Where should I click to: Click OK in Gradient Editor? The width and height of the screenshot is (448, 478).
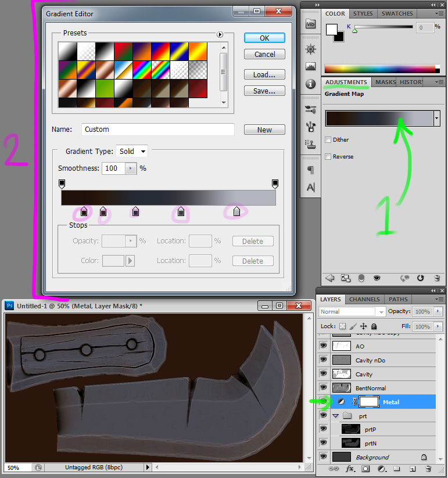pyautogui.click(x=264, y=38)
